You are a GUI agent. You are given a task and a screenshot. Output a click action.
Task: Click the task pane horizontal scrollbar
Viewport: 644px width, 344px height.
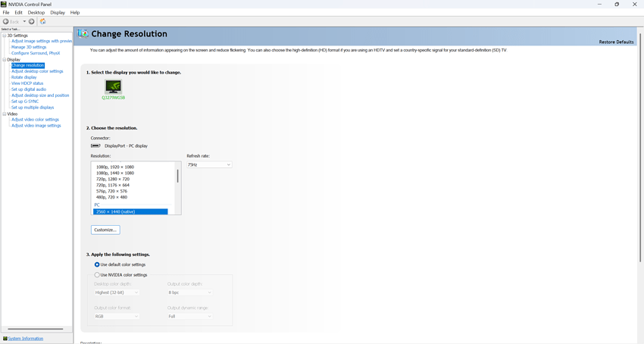tap(36, 329)
